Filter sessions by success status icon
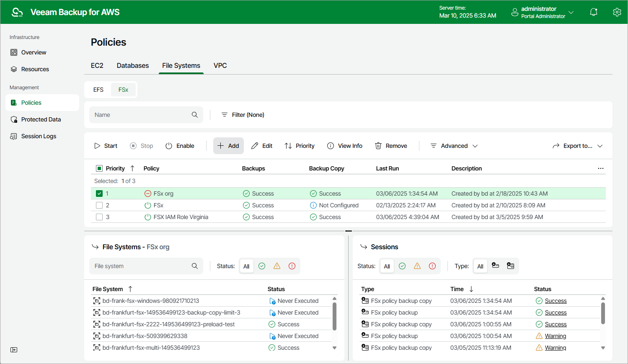The image size is (628, 364). [x=402, y=266]
